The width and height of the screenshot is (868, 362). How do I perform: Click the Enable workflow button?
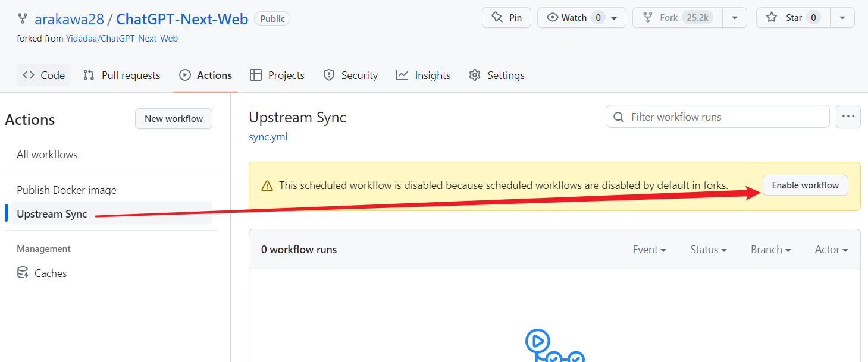(x=806, y=185)
